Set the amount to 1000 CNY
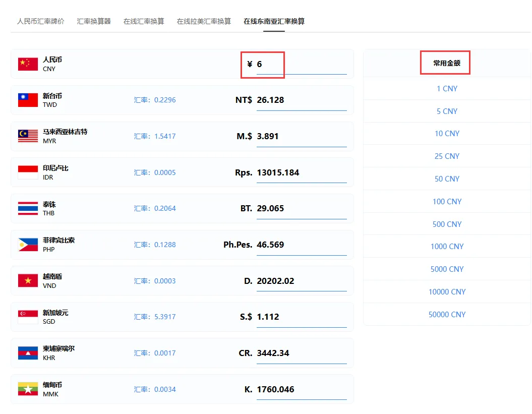 click(x=447, y=247)
